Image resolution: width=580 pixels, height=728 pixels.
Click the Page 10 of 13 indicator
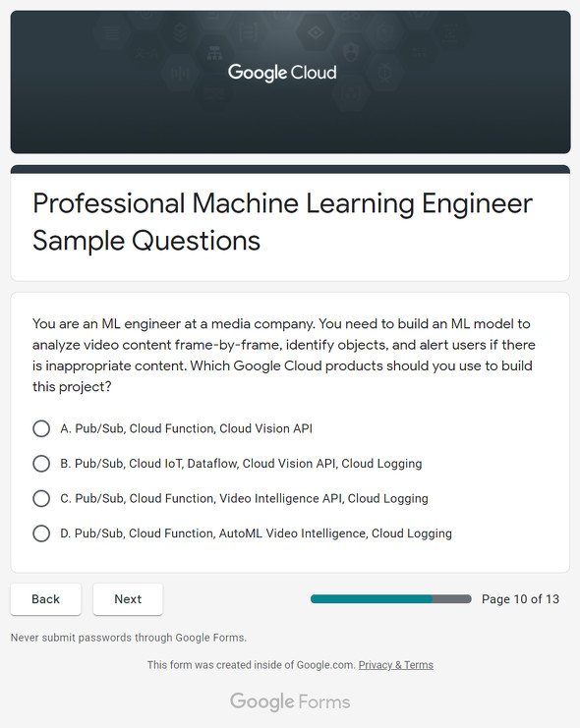click(x=520, y=599)
